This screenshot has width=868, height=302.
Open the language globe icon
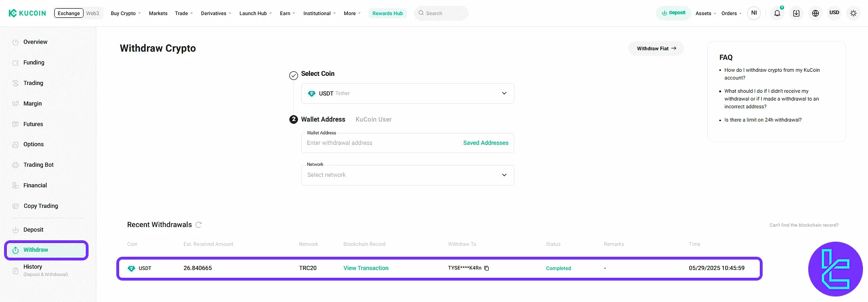click(816, 13)
